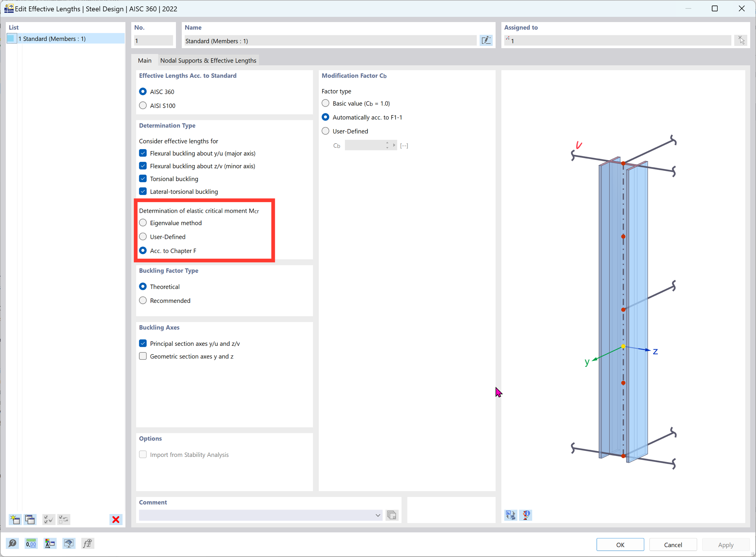Select Recommended buckling factor type

tap(143, 301)
